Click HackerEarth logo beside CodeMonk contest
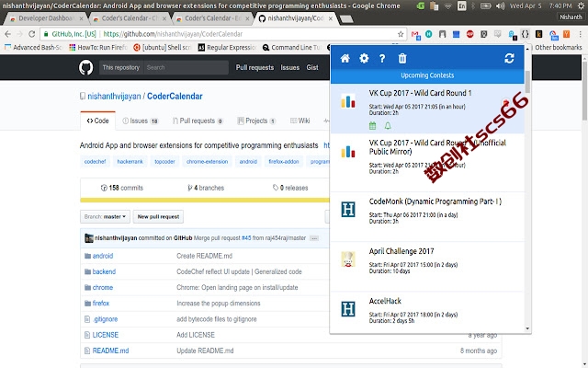The height and width of the screenshot is (368, 588). point(348,209)
